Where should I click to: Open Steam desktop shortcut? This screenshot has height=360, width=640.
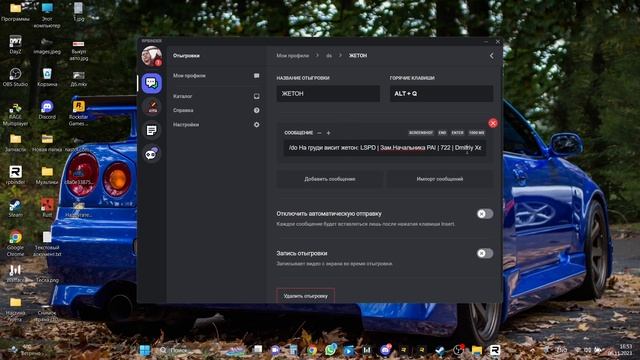tap(15, 208)
